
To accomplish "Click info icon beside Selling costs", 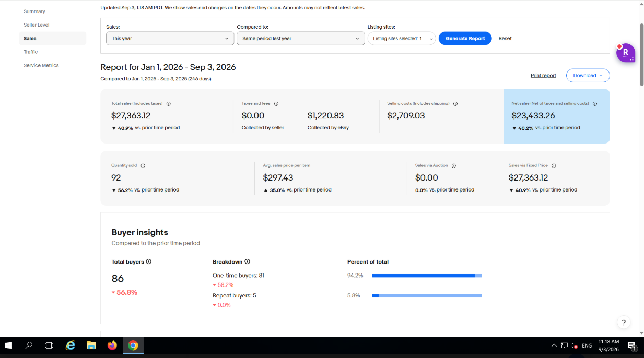I will pyautogui.click(x=455, y=104).
